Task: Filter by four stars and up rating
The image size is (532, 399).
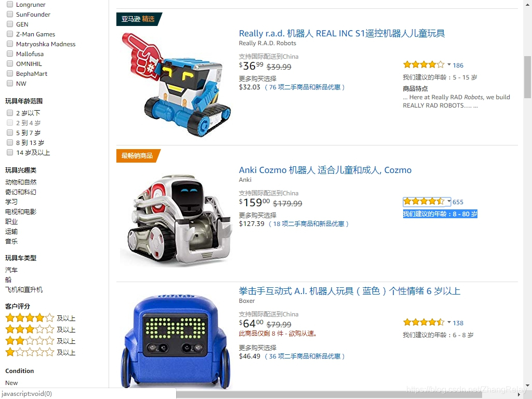Action: click(41, 318)
